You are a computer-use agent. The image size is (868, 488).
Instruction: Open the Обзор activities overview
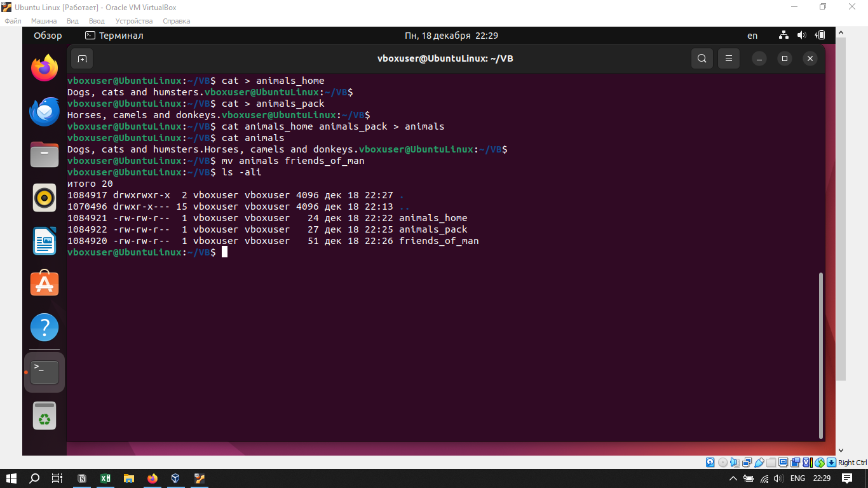pos(48,36)
